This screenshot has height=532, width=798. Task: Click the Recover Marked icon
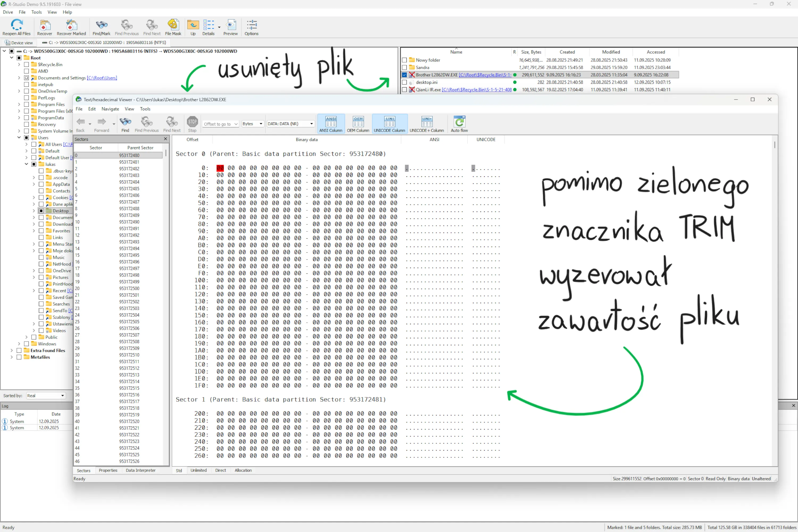71,27
